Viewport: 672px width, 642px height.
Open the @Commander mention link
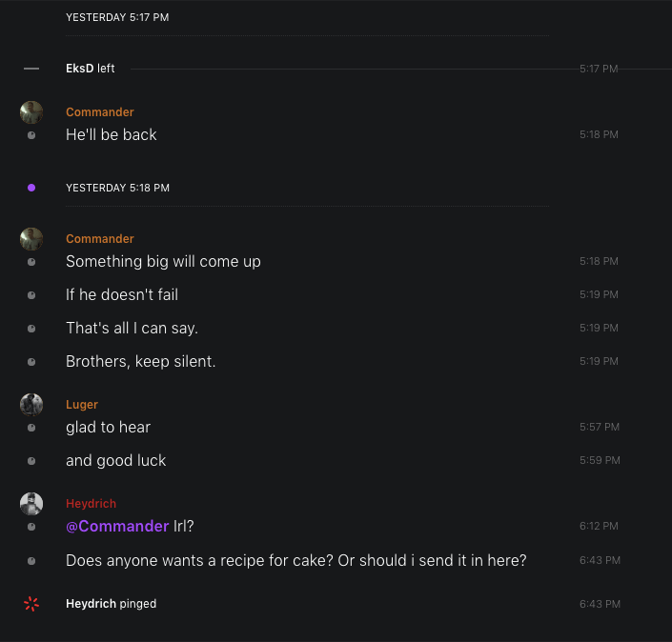(117, 527)
